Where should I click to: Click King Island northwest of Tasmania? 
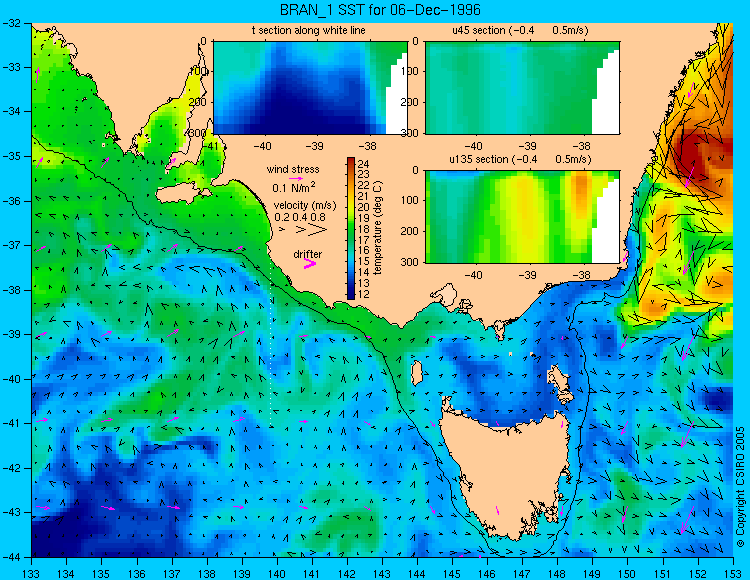(417, 373)
